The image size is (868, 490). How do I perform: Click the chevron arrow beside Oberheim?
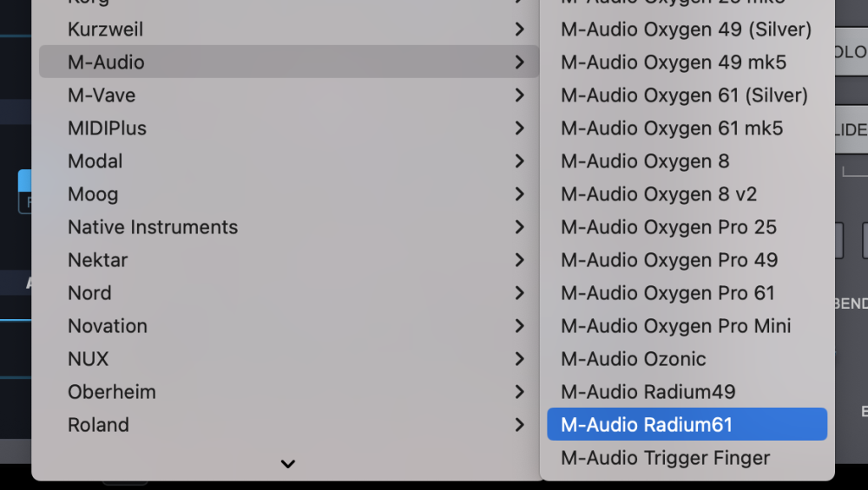click(519, 392)
